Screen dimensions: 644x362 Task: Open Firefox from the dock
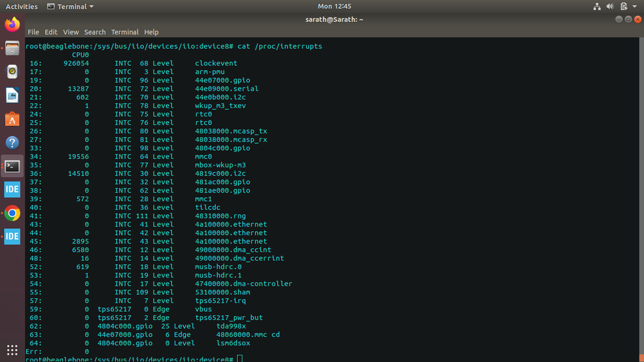pyautogui.click(x=12, y=24)
